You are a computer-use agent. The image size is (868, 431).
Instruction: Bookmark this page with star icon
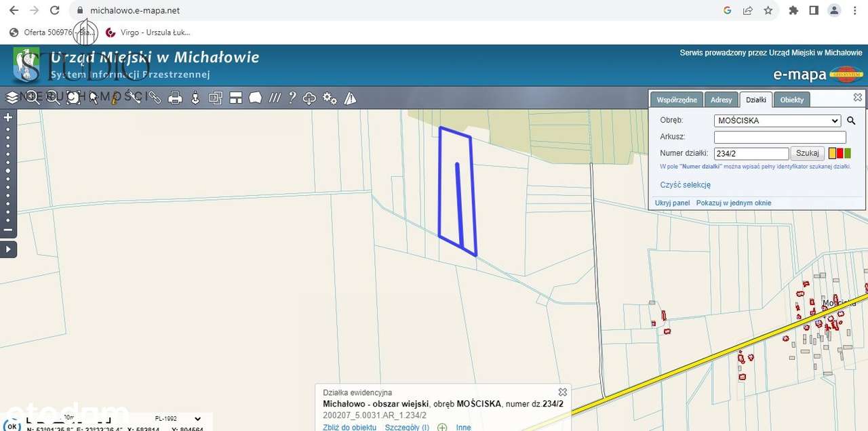coord(768,11)
